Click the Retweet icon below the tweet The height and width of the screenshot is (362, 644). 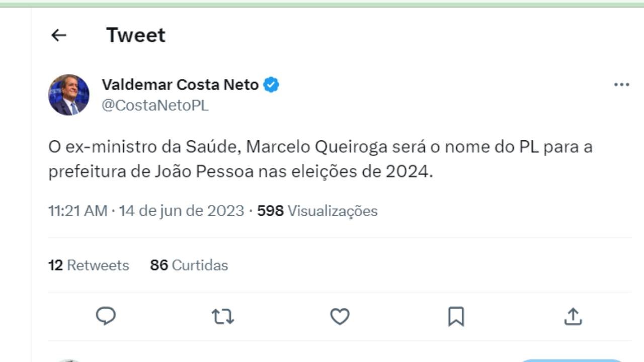coord(223,317)
